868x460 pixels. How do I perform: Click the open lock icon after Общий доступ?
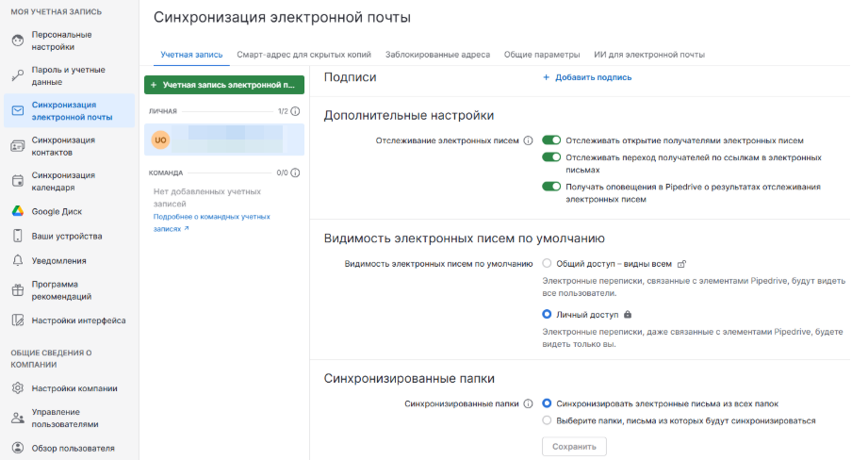pos(682,264)
